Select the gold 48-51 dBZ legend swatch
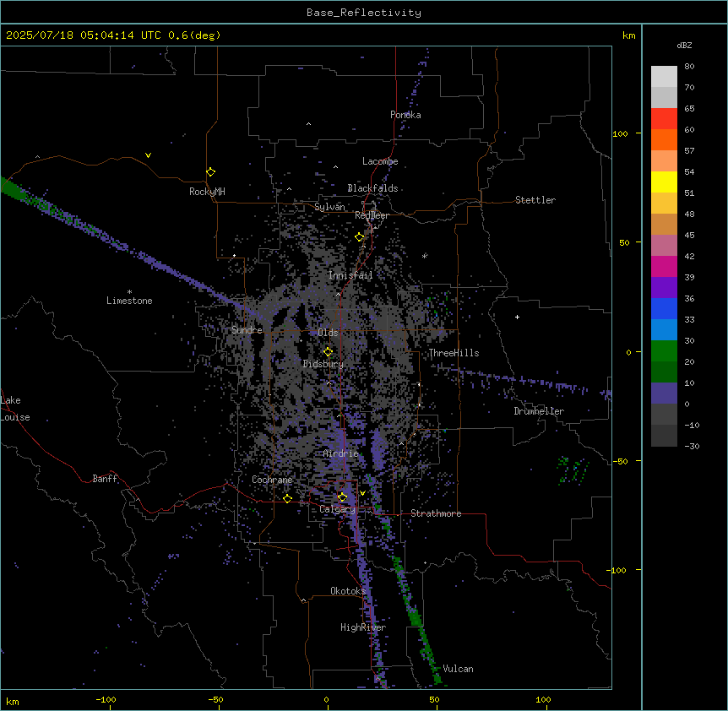Image resolution: width=728 pixels, height=711 pixels. click(664, 204)
